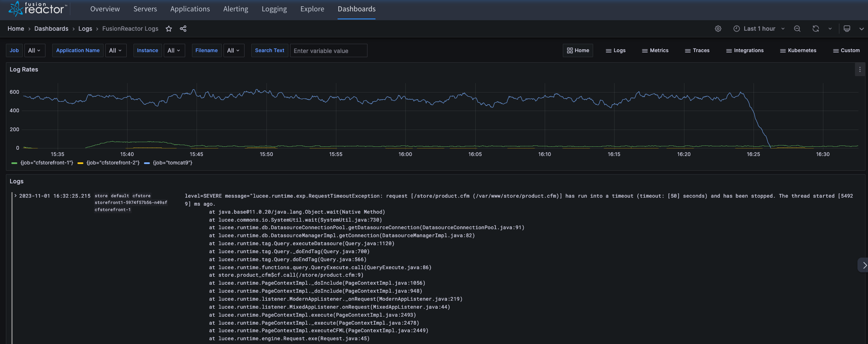The image size is (868, 344).
Task: Click the store label tag in log row
Action: pos(101,196)
